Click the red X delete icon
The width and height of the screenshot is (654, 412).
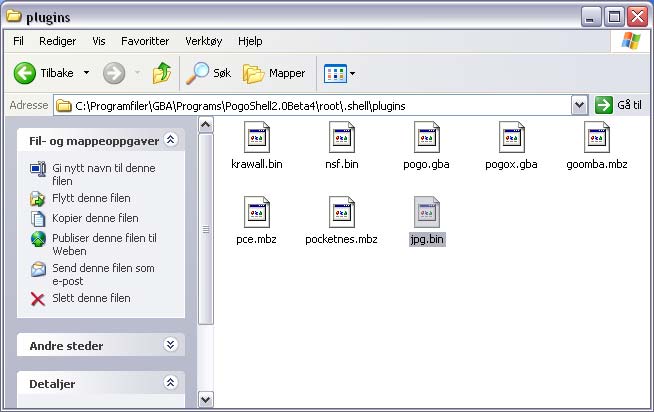pyautogui.click(x=38, y=299)
